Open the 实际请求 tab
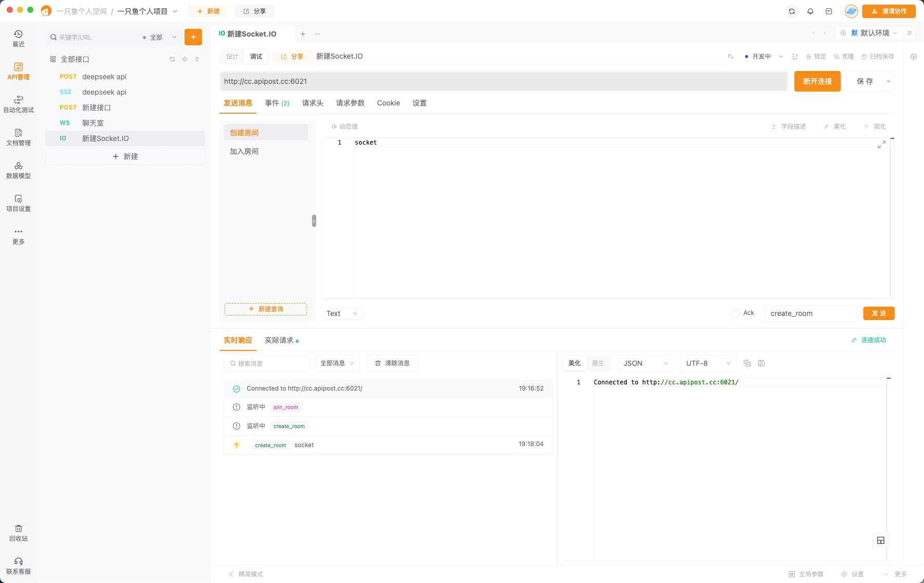 [x=279, y=340]
